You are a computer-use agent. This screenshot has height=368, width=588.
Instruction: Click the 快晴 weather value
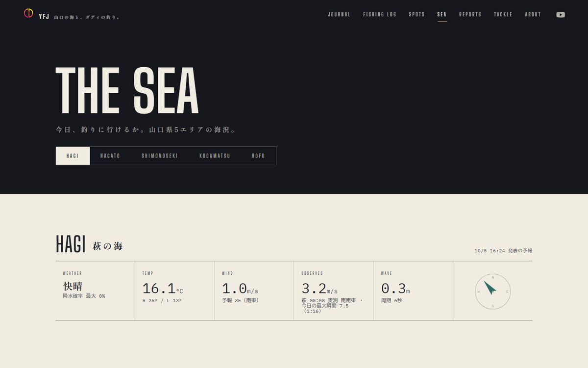73,286
